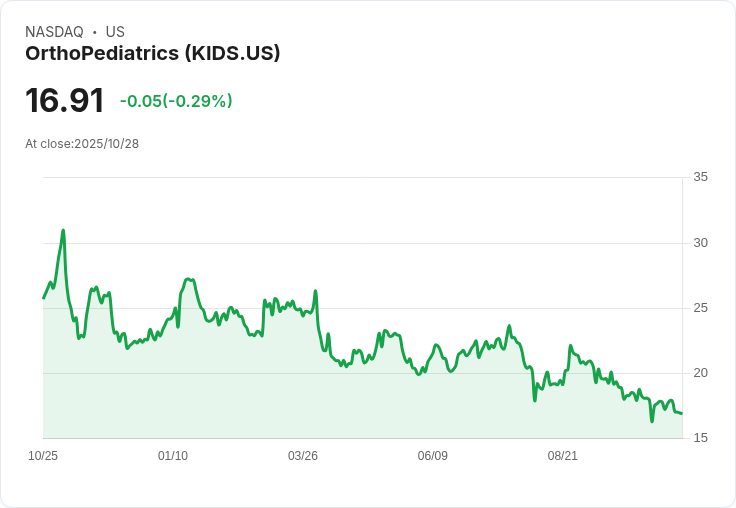Click the US market label
Image resolution: width=736 pixels, height=508 pixels.
115,32
